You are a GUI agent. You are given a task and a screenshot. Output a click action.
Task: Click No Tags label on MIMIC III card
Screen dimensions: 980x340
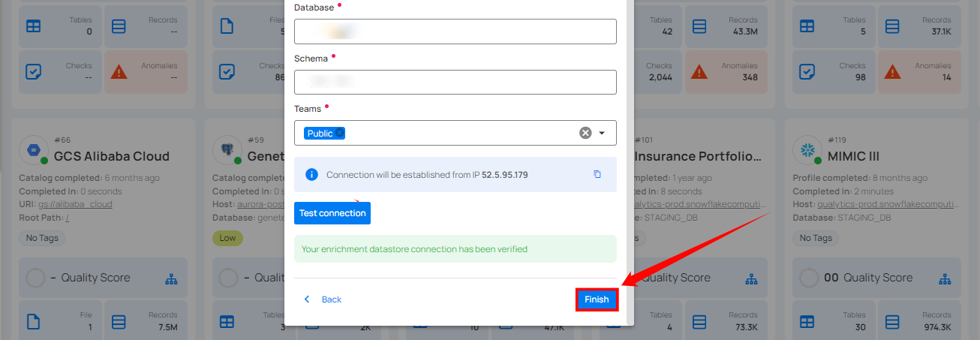point(815,238)
